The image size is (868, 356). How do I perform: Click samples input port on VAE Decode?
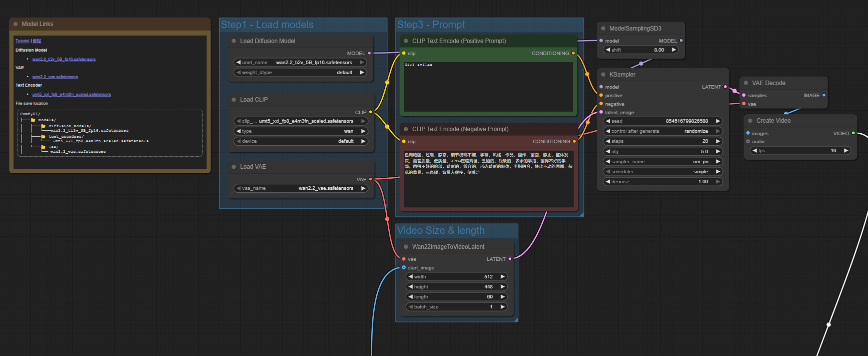click(744, 95)
